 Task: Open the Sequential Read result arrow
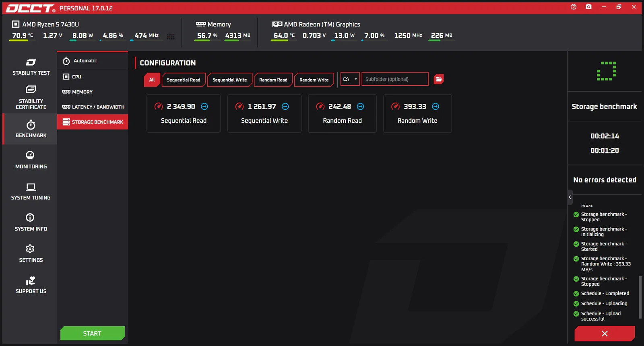[204, 107]
